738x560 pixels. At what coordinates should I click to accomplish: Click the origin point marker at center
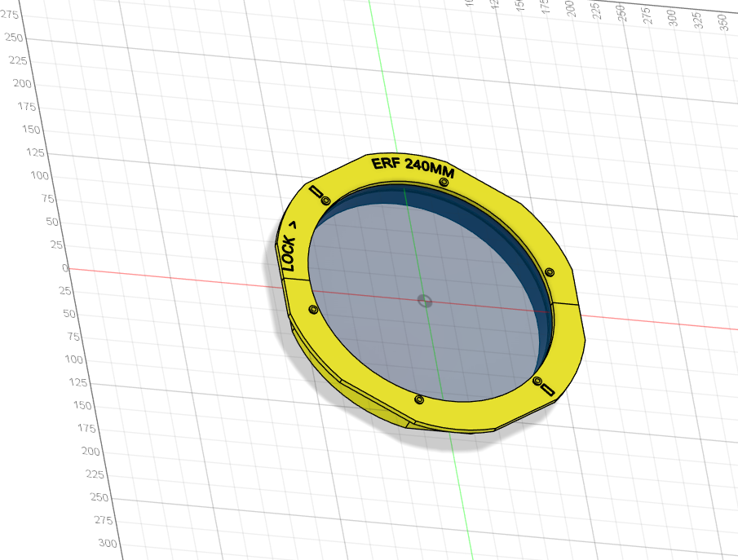[425, 301]
